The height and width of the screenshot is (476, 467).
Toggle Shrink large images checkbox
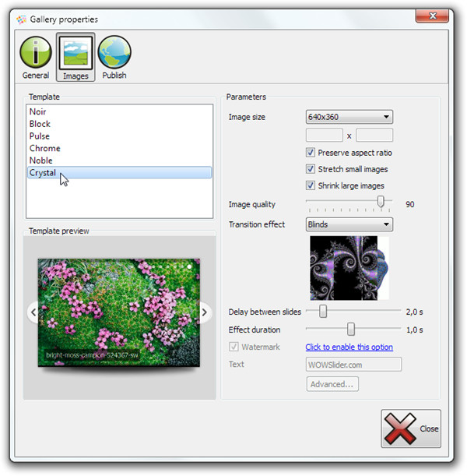point(311,185)
